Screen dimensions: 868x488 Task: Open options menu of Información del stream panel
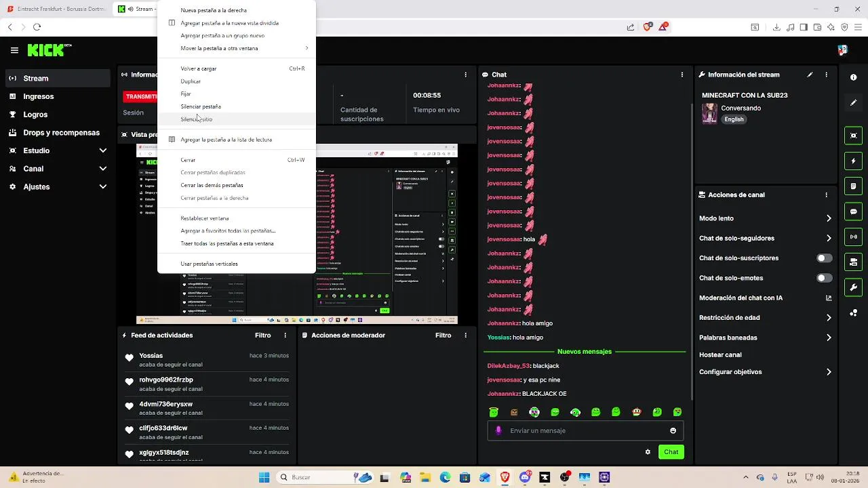(x=826, y=75)
